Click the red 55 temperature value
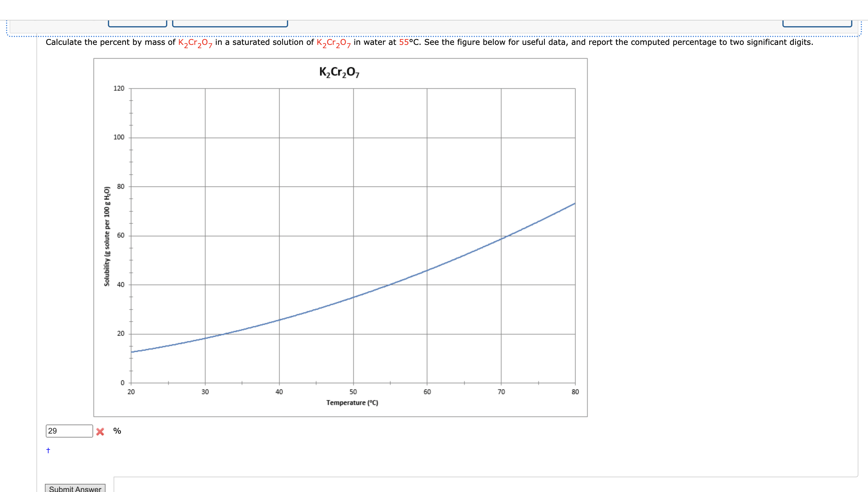The width and height of the screenshot is (868, 492). pos(404,42)
